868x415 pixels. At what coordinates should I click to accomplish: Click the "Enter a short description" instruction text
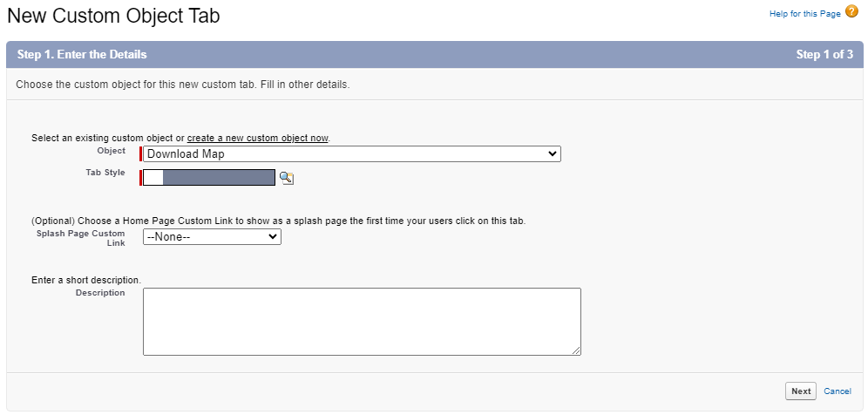[x=85, y=280]
